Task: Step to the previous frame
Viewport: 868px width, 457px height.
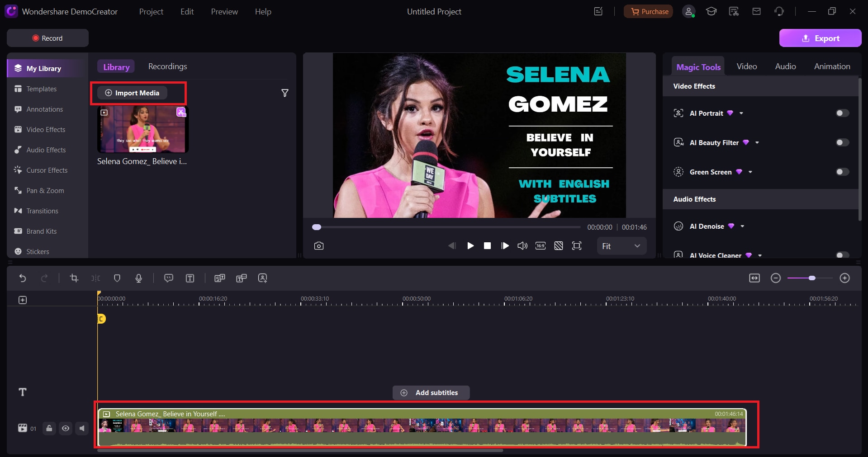Action: click(452, 246)
